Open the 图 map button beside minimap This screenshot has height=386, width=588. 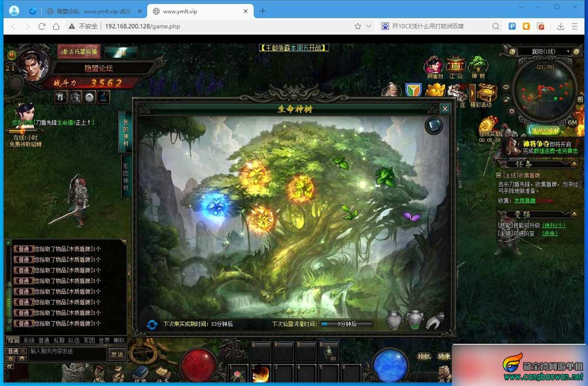tap(580, 99)
